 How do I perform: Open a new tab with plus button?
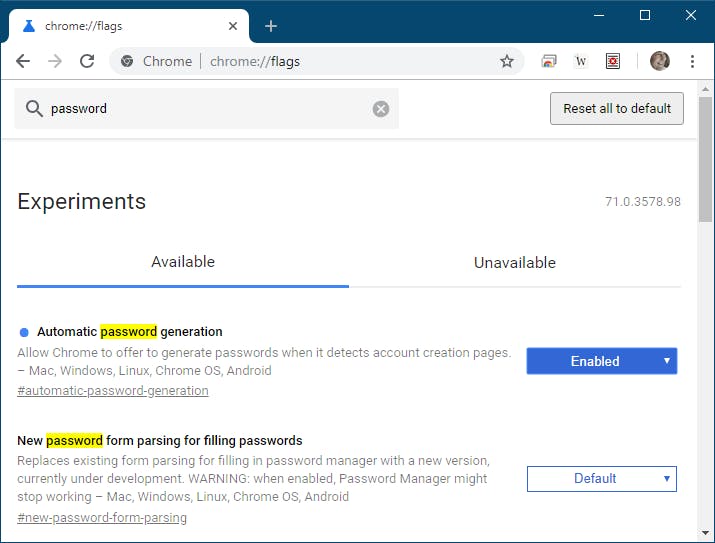271,26
